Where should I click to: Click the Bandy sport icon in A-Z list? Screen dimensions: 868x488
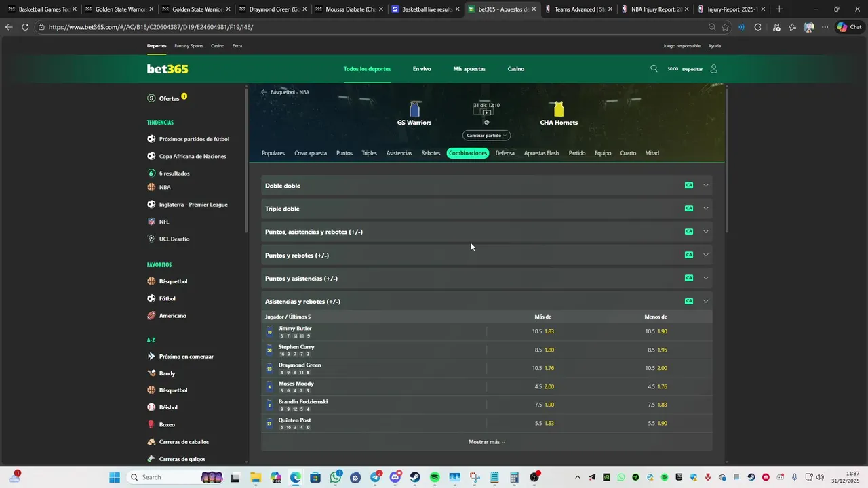(x=151, y=373)
